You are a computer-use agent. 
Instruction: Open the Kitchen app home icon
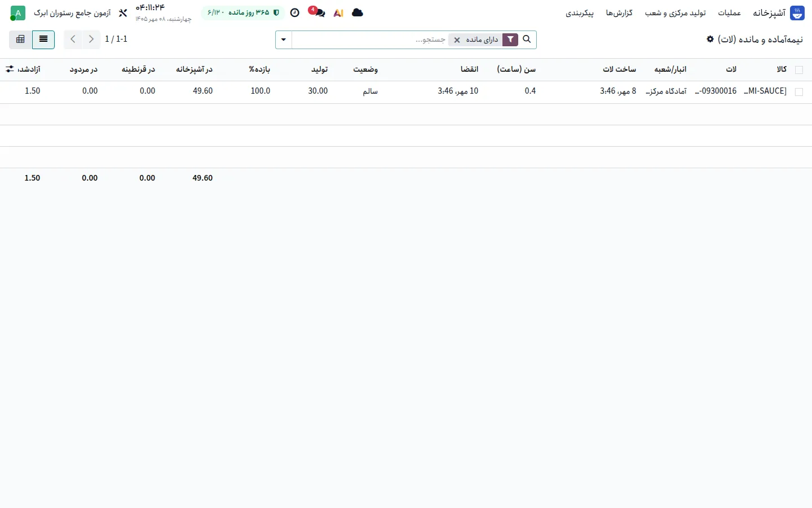(x=797, y=13)
